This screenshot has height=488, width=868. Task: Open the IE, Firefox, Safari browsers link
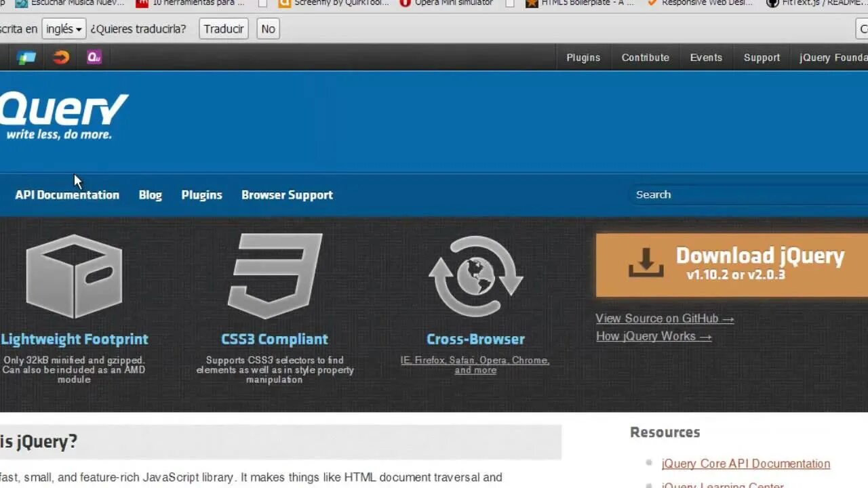pos(475,365)
